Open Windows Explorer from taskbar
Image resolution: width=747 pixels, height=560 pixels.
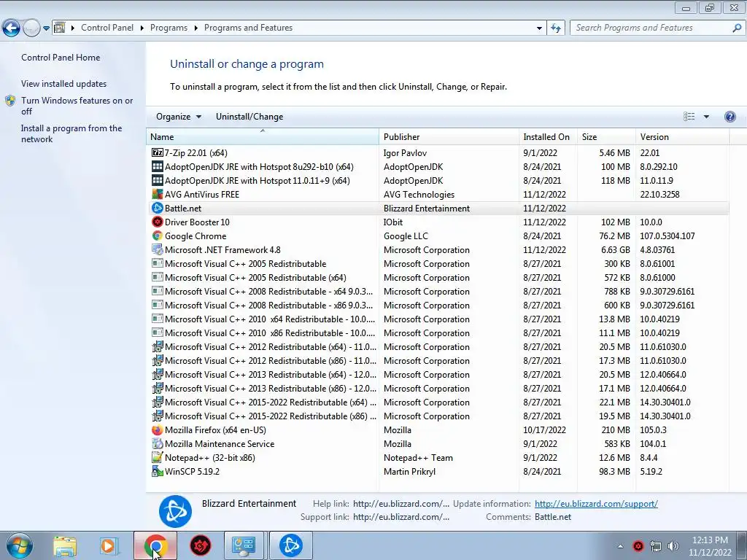(x=65, y=545)
